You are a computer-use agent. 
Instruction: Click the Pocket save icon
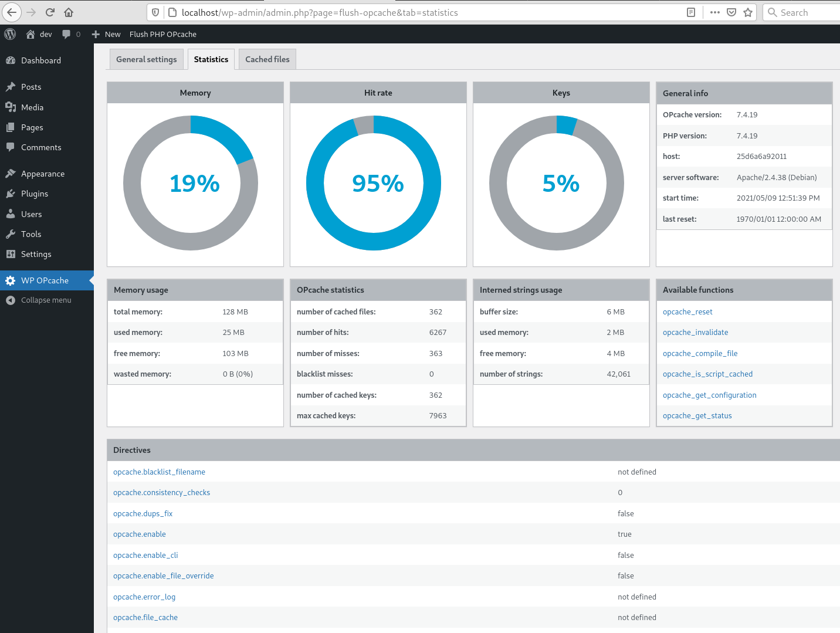(731, 12)
